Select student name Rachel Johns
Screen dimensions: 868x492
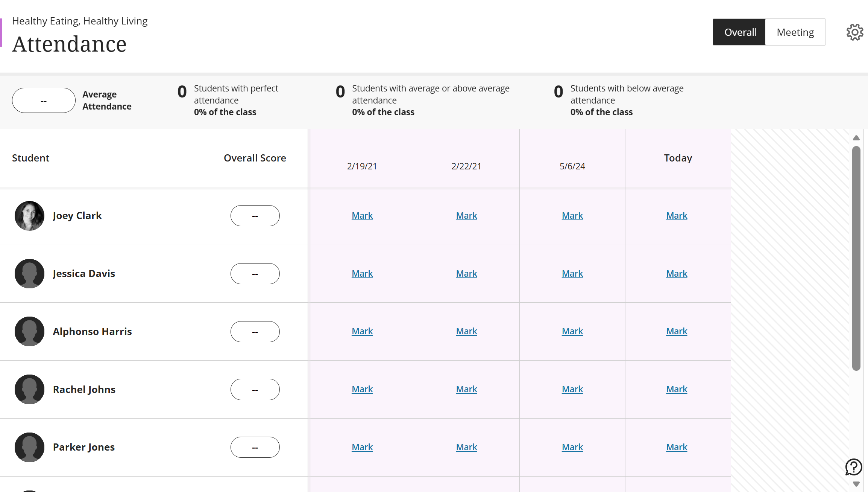84,390
